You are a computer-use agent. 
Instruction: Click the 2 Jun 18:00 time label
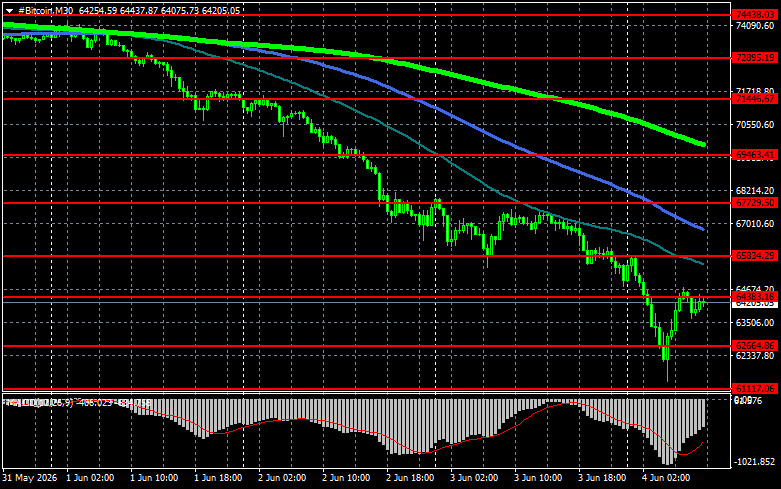[410, 478]
